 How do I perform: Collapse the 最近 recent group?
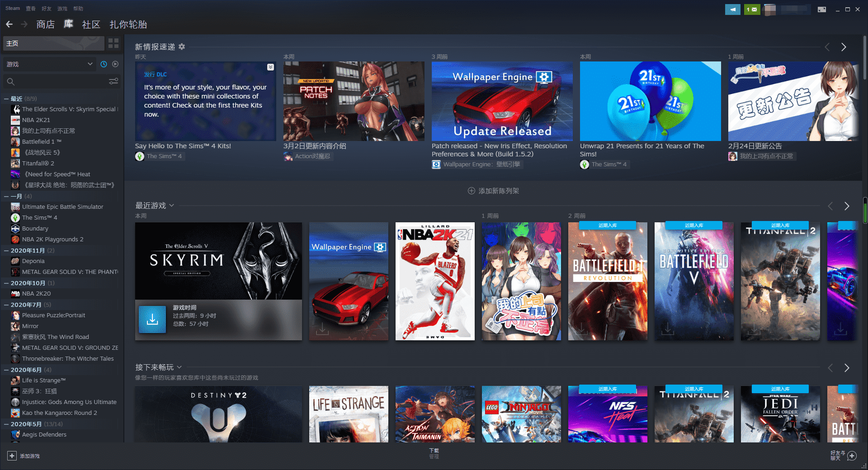click(x=6, y=99)
